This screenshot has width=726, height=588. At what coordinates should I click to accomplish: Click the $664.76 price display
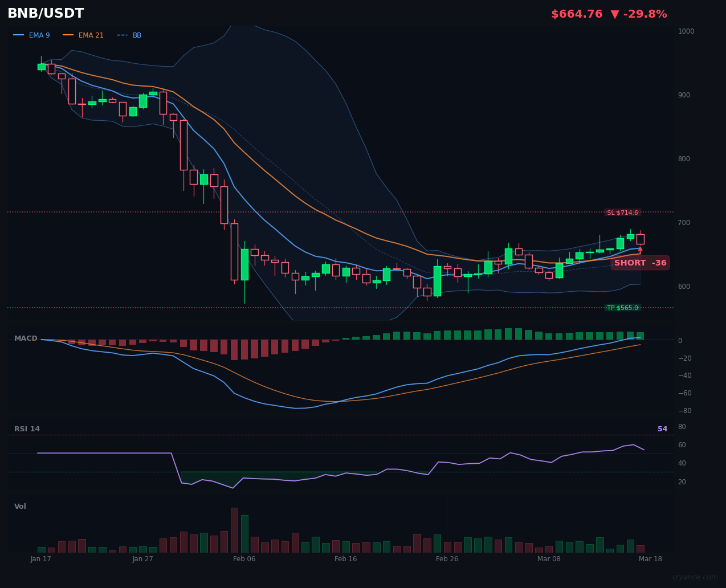pyautogui.click(x=577, y=13)
